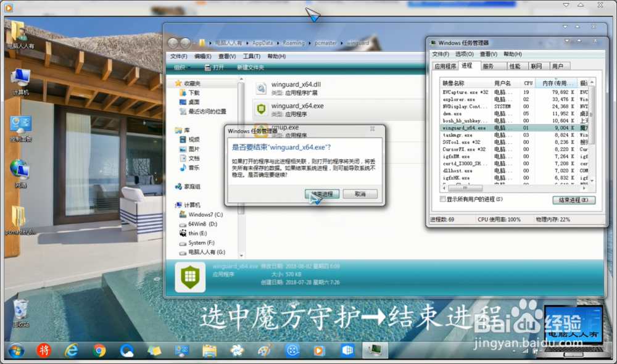Screen dimensions: 617x364
Task: Open the 控制面板 desktop icon
Action: (x=20, y=128)
